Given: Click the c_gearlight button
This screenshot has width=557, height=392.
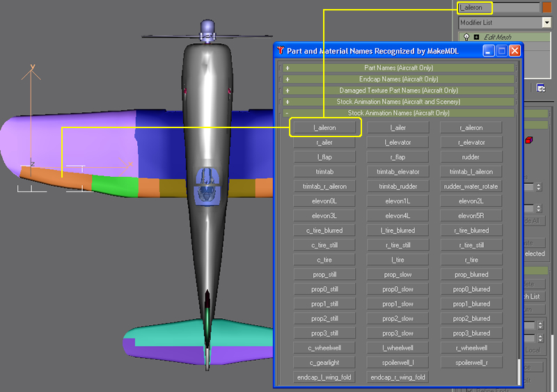Looking at the screenshot, I should 324,363.
